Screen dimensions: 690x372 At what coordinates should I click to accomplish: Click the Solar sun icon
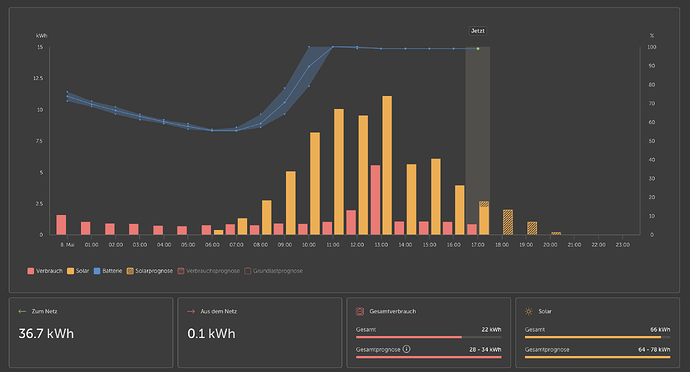(x=529, y=311)
